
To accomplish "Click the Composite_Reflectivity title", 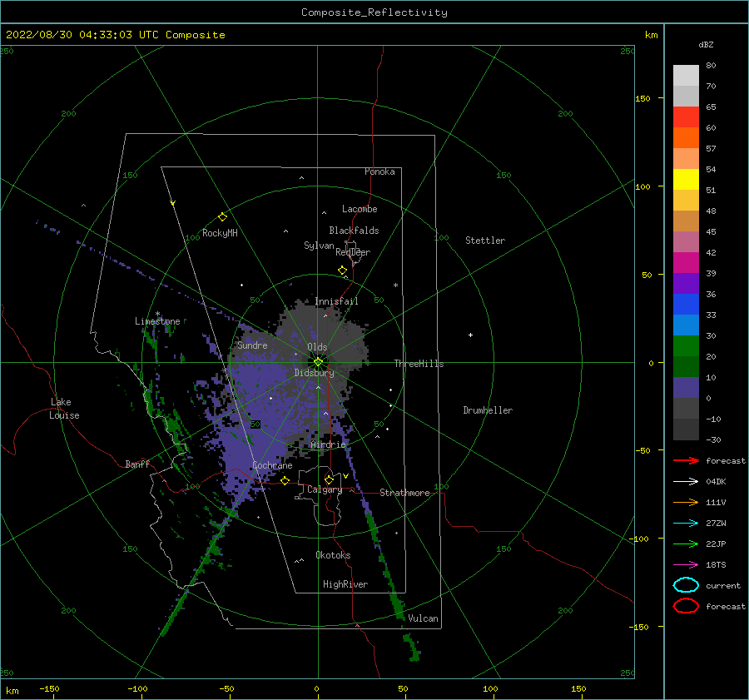I will pos(374,12).
